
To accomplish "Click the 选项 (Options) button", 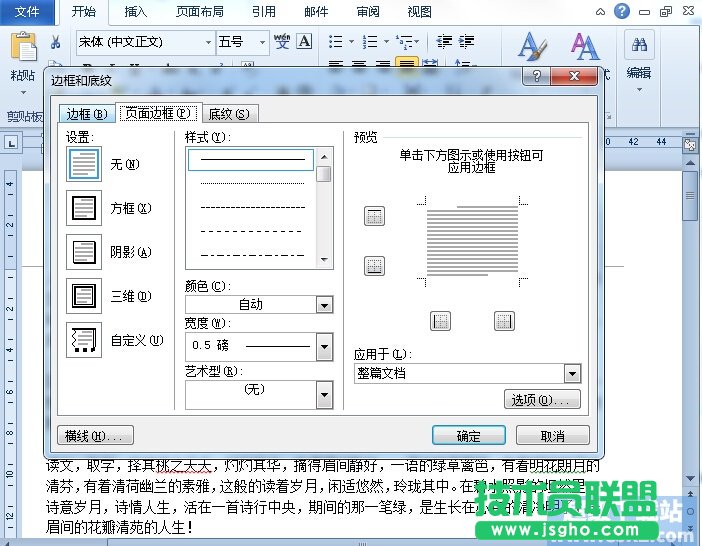I will (541, 400).
